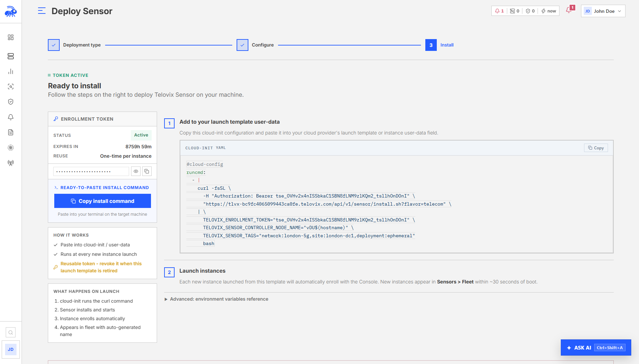Expand Advanced: environment variables reference
This screenshot has width=639, height=364.
[x=216, y=299]
